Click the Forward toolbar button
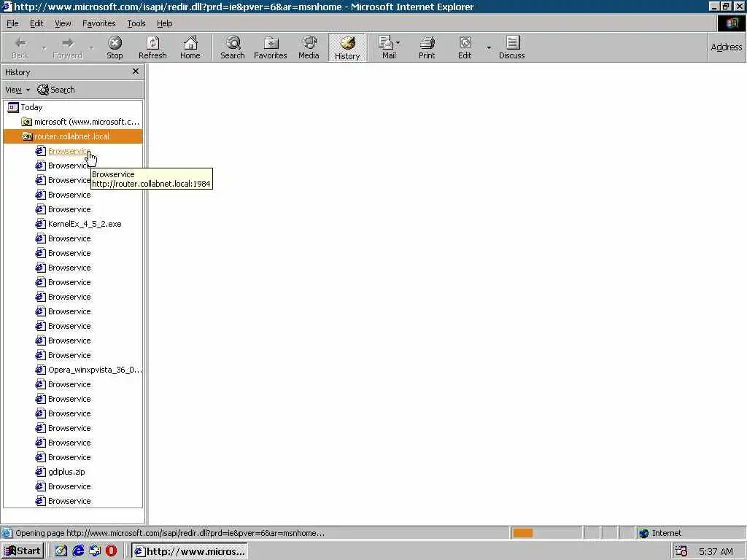 coord(68,47)
